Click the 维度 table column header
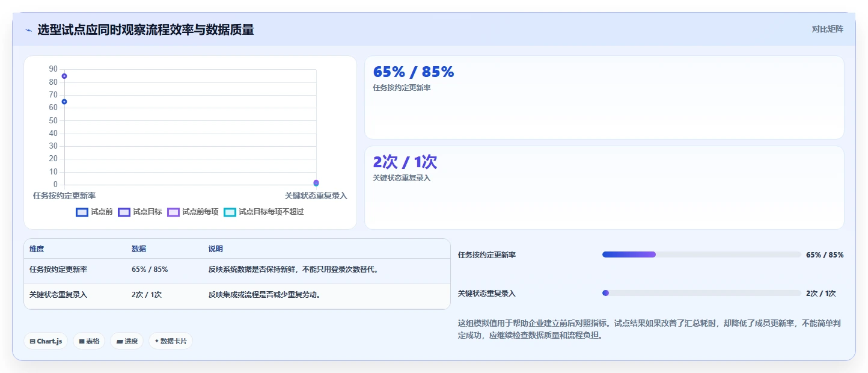The height and width of the screenshot is (373, 868). (x=37, y=249)
